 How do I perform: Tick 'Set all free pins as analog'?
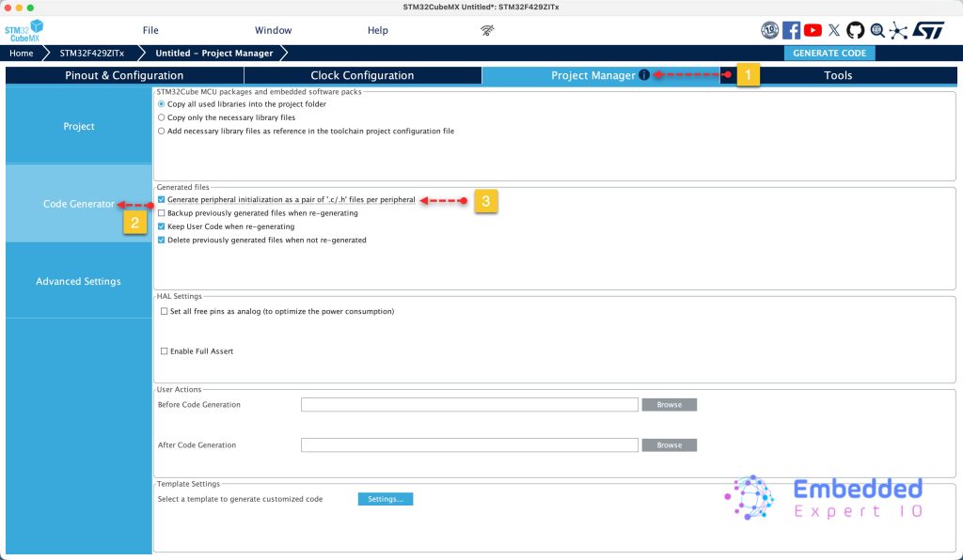tap(165, 311)
